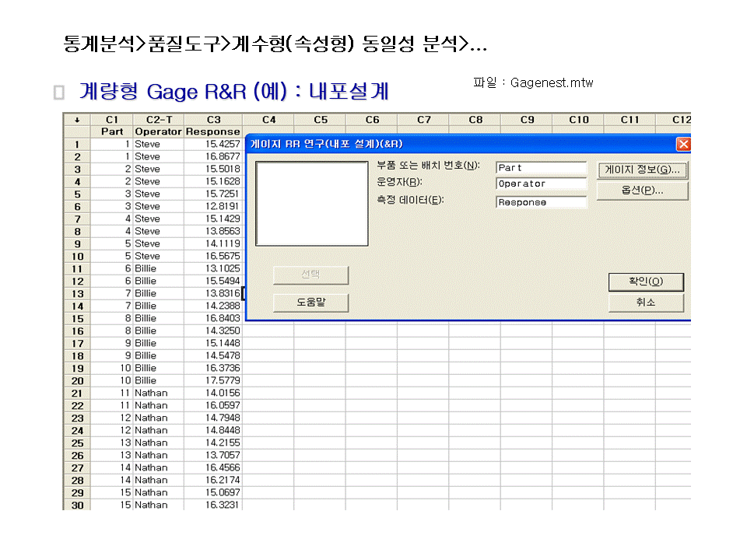Select row header 1
The width and height of the screenshot is (747, 560).
[x=77, y=144]
